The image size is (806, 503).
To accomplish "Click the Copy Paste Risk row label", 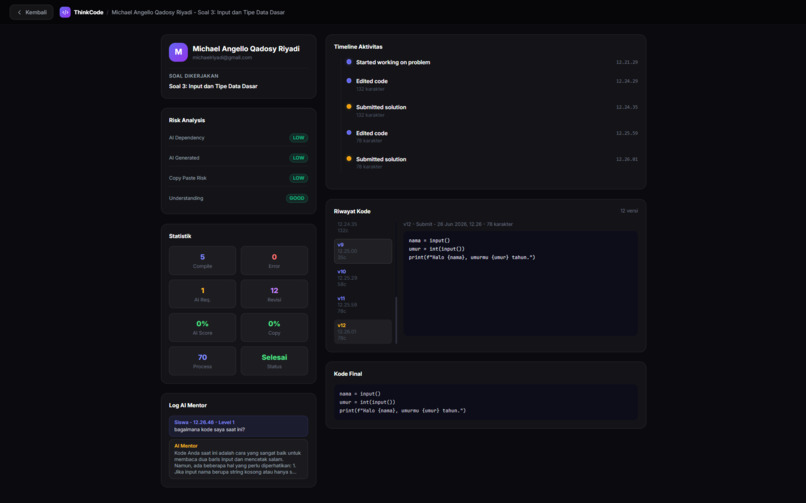I will [188, 178].
